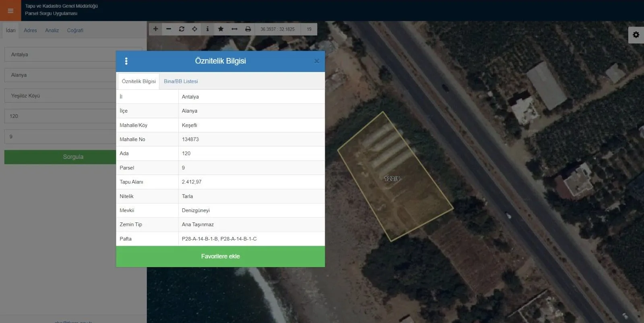Image resolution: width=644 pixels, height=323 pixels.
Task: Select the Öznitelik Bilgisi tab
Action: pyautogui.click(x=138, y=81)
